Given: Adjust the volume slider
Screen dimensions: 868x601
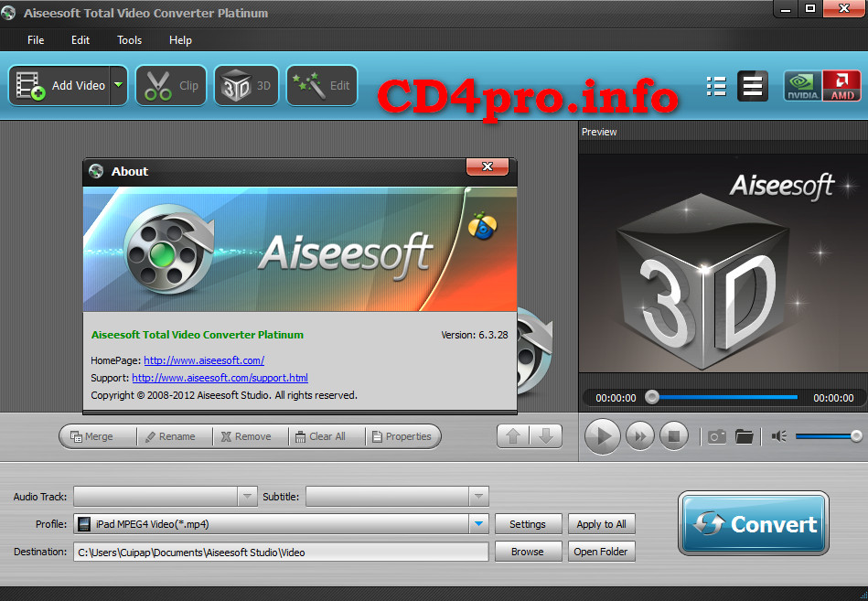Looking at the screenshot, I should [x=829, y=436].
